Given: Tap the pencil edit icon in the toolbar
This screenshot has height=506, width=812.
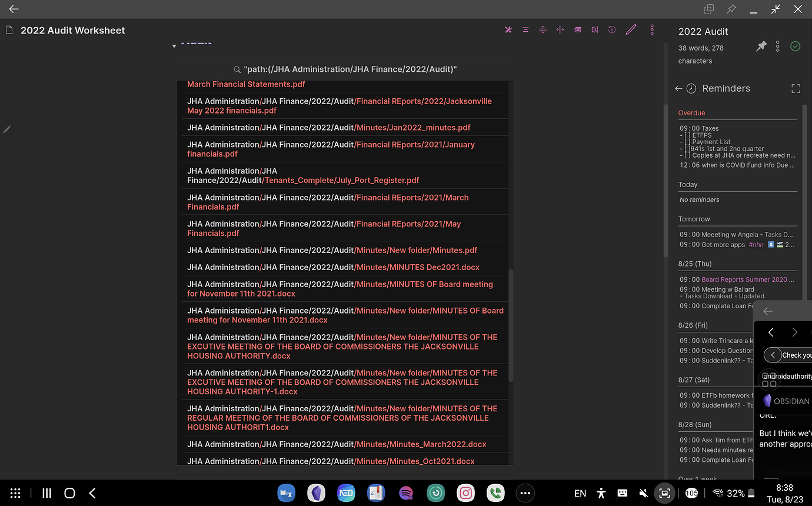Looking at the screenshot, I should click(x=631, y=29).
